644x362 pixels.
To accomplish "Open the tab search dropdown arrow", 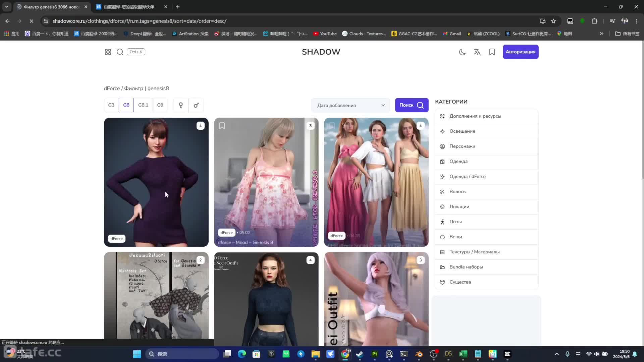I will [x=6, y=7].
